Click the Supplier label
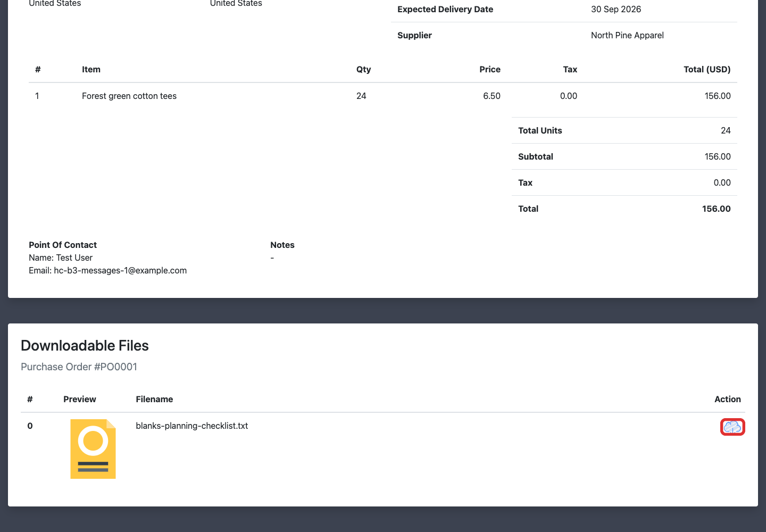 click(x=414, y=35)
